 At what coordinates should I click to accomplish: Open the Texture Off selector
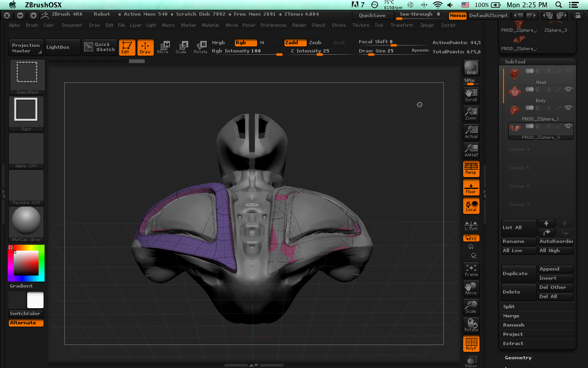(x=26, y=187)
